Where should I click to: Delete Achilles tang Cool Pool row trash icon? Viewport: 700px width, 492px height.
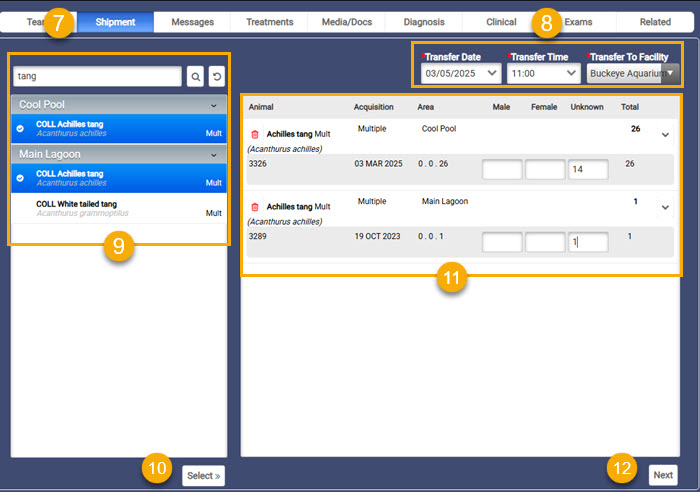[x=255, y=134]
